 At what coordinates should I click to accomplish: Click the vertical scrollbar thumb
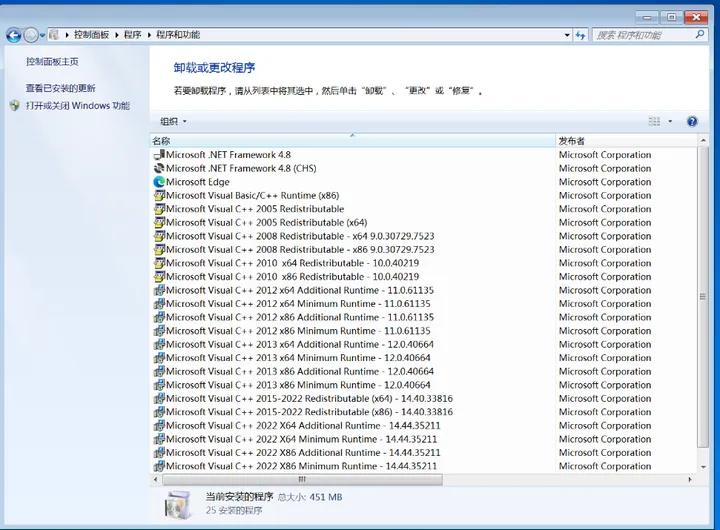coord(703,297)
